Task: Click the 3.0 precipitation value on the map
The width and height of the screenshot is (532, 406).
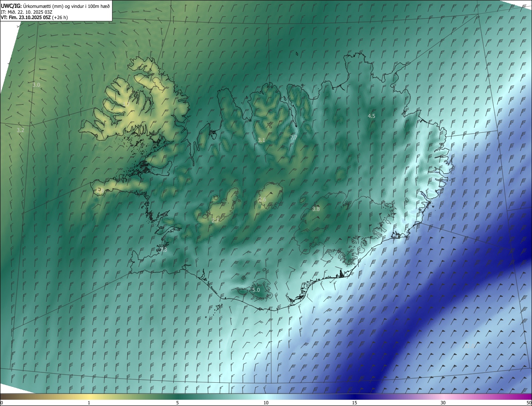Action: [36, 85]
